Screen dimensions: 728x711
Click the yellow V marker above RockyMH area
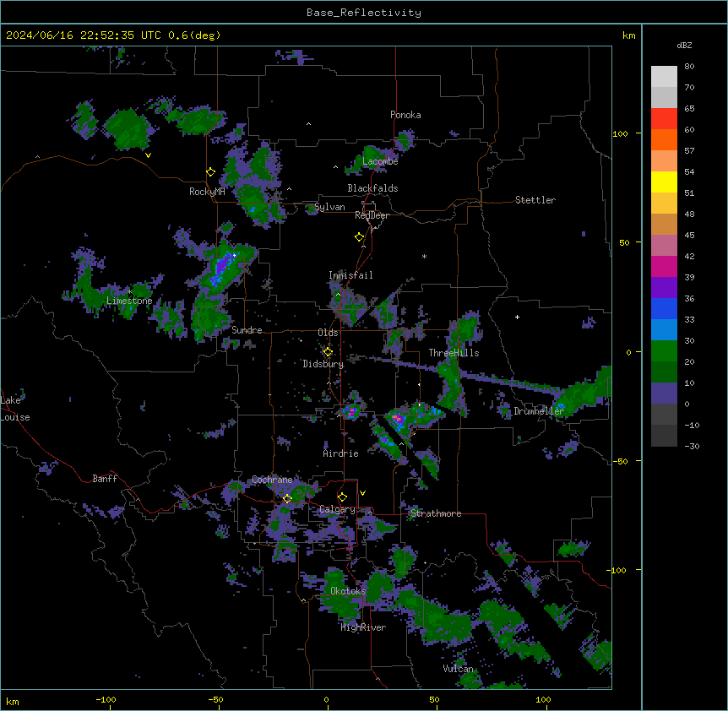coord(148,155)
